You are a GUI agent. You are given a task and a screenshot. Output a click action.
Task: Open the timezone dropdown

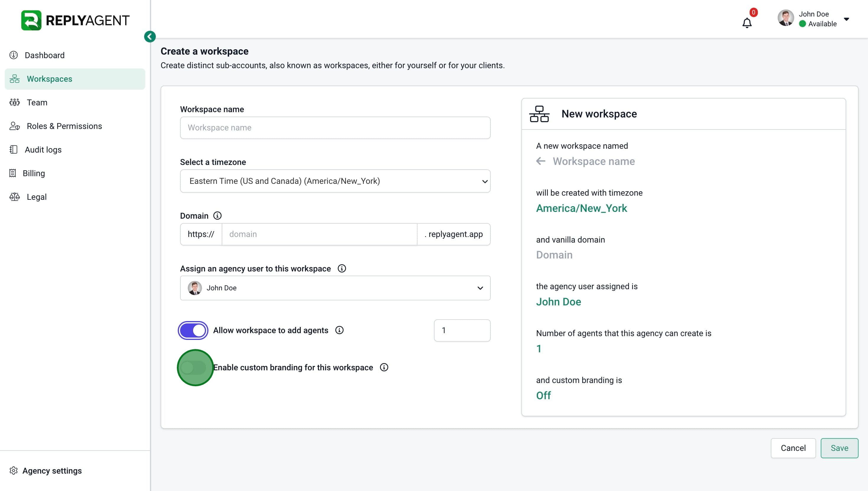(x=335, y=181)
